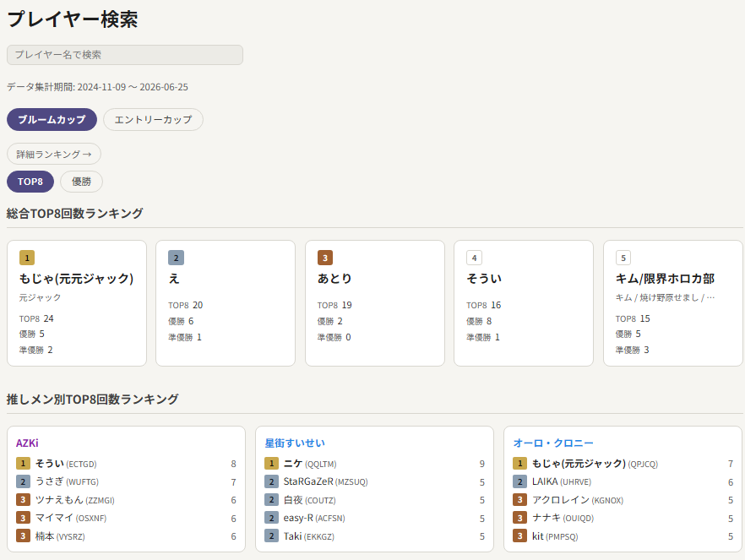
Task: Click rank 1 badge beside そうい (ECTGD)
Action: (23, 464)
